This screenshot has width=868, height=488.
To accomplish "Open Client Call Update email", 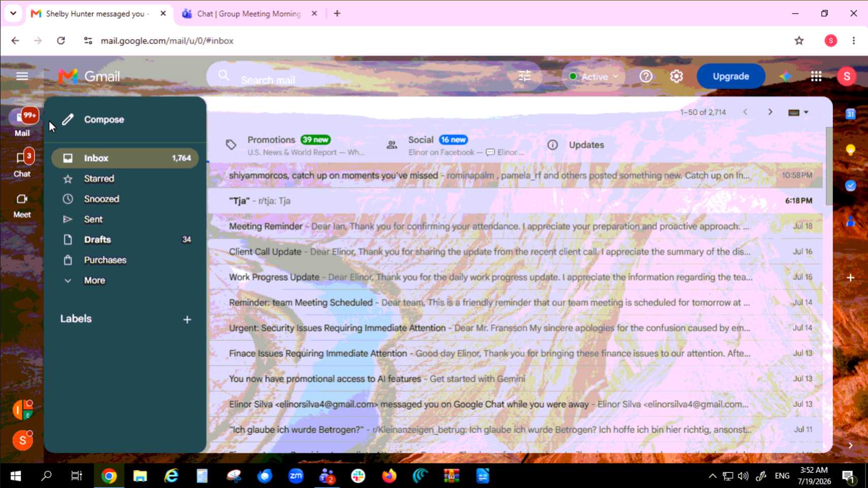I will click(x=515, y=252).
